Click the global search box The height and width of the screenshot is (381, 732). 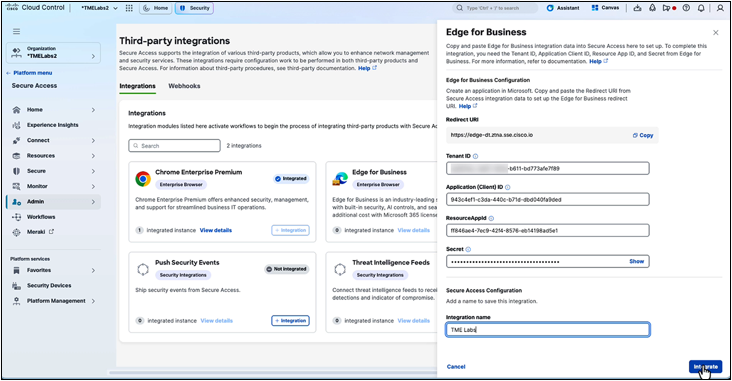[495, 8]
